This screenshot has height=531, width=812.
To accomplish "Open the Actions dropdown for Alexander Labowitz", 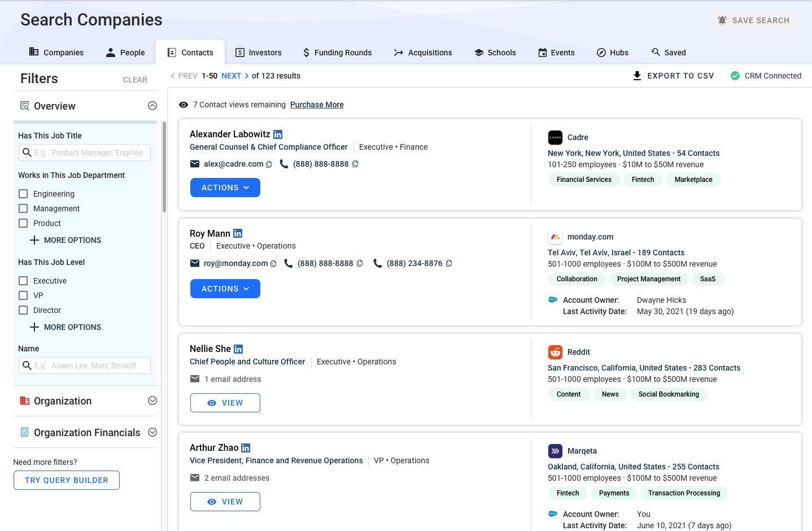I will point(225,187).
